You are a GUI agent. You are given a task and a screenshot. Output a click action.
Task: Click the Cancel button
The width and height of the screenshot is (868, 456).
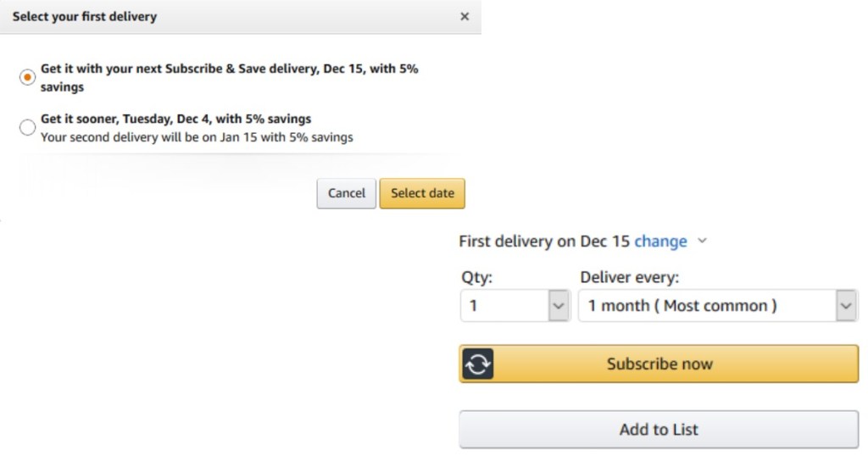pyautogui.click(x=346, y=193)
